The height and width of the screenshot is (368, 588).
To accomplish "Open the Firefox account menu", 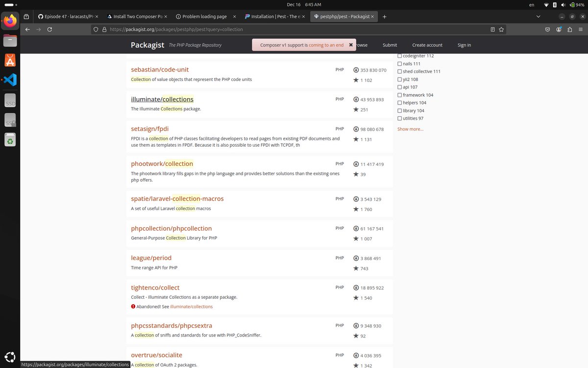I will [559, 29].
